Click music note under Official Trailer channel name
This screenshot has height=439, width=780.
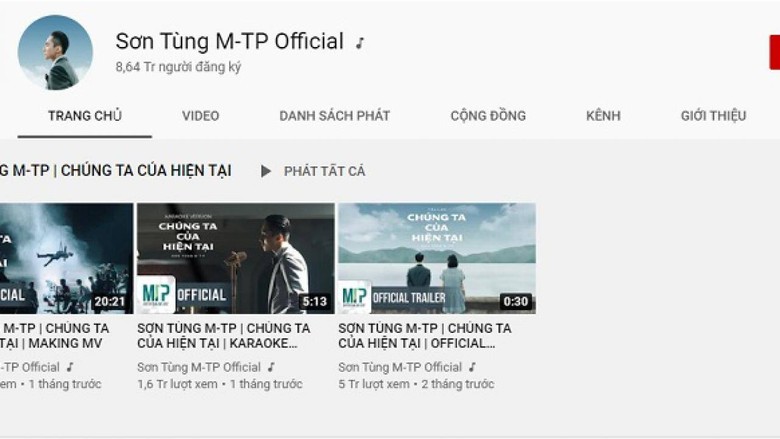click(472, 367)
